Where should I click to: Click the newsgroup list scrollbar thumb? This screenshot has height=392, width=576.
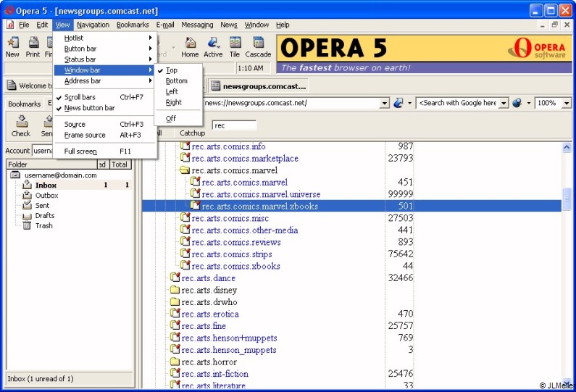click(567, 199)
